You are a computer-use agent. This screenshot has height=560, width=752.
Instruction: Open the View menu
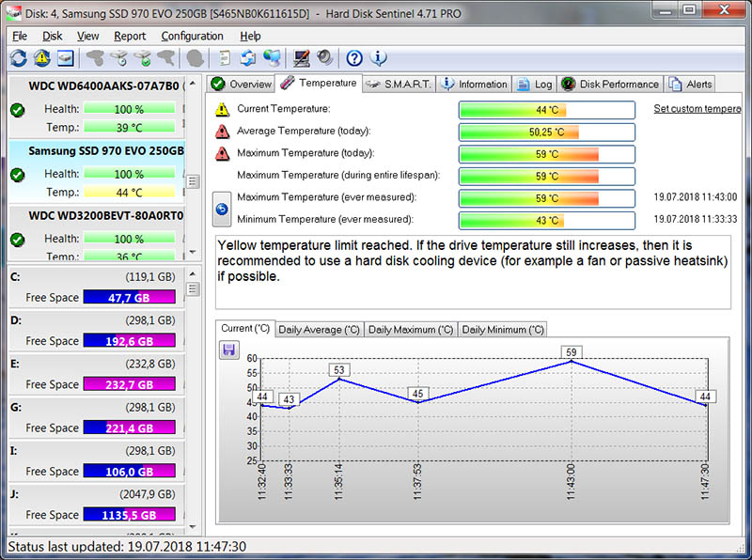pyautogui.click(x=87, y=36)
